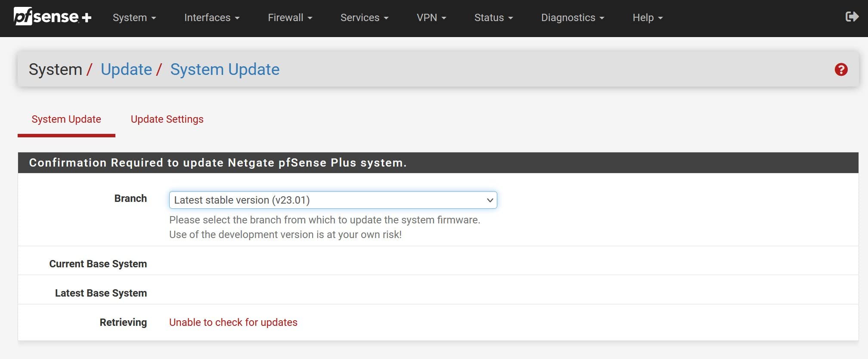Open the Firewall dropdown menu
Image resolution: width=868 pixels, height=359 pixels.
tap(290, 18)
